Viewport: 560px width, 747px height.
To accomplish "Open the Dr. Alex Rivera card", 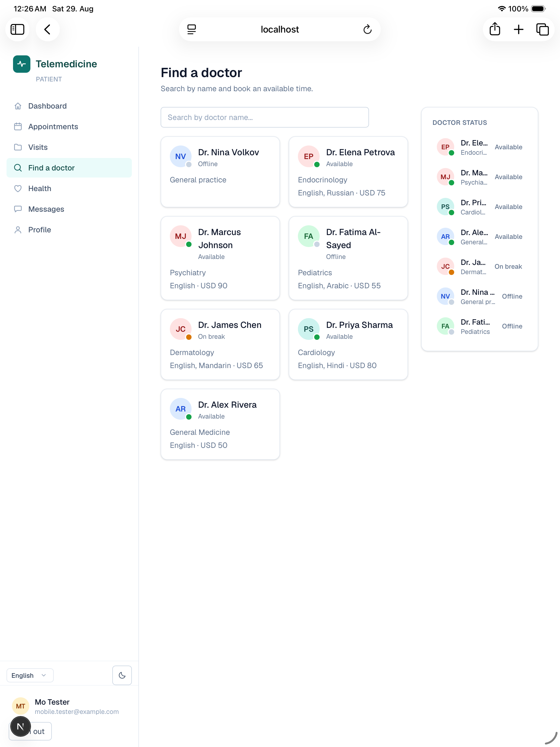I will (220, 424).
